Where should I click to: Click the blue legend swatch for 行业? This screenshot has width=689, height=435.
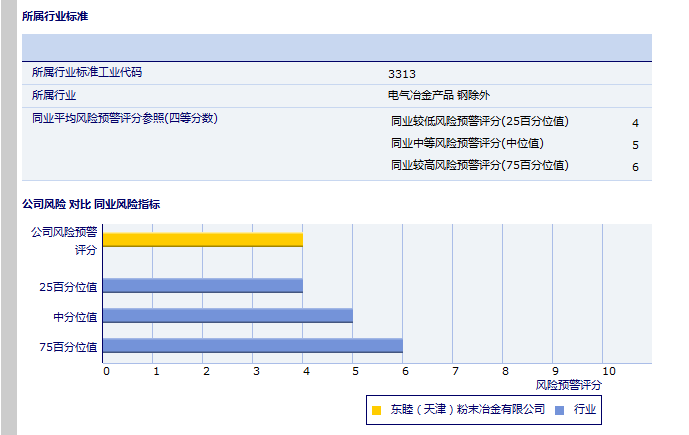[559, 410]
